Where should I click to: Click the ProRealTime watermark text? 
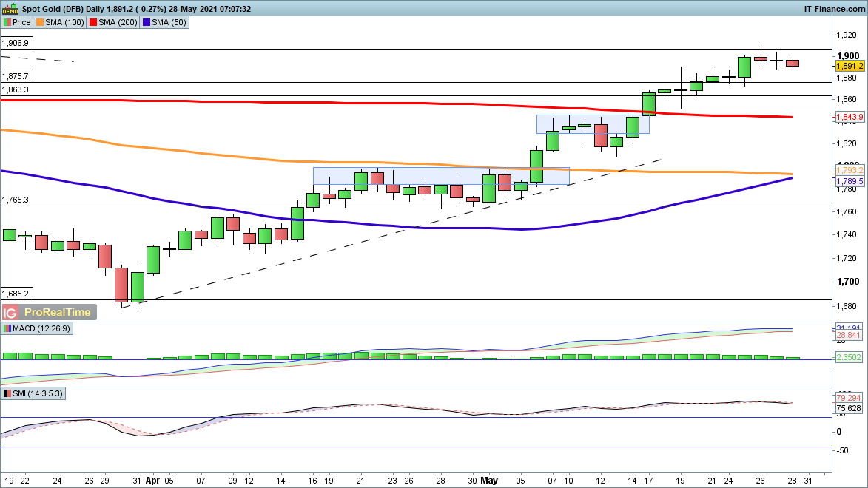(x=57, y=312)
